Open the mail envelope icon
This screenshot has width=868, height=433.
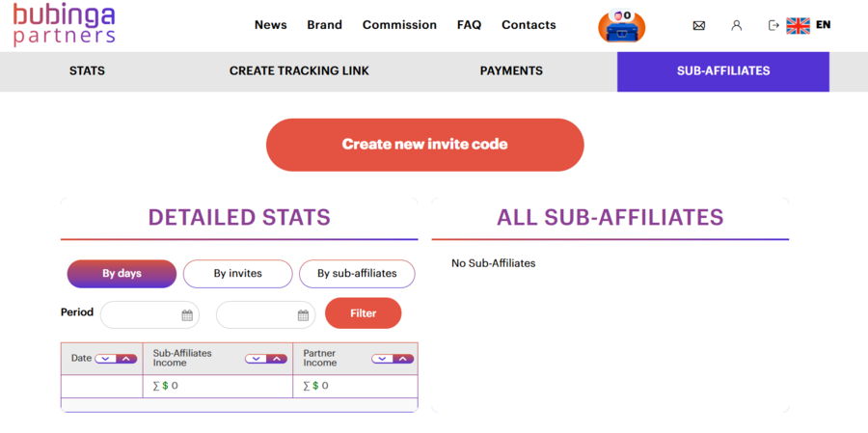pos(698,25)
